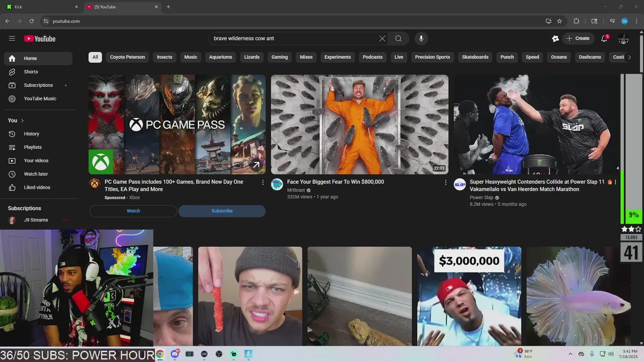Select the Insects chip

pyautogui.click(x=165, y=57)
